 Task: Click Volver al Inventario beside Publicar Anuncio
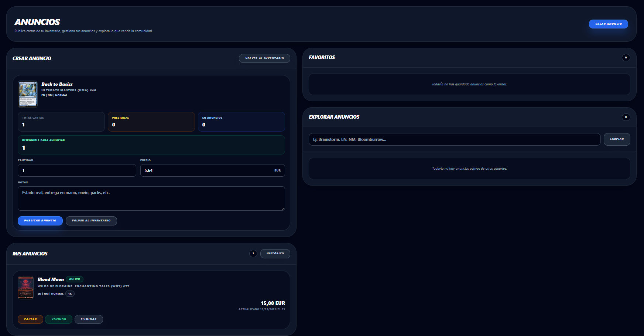click(91, 221)
